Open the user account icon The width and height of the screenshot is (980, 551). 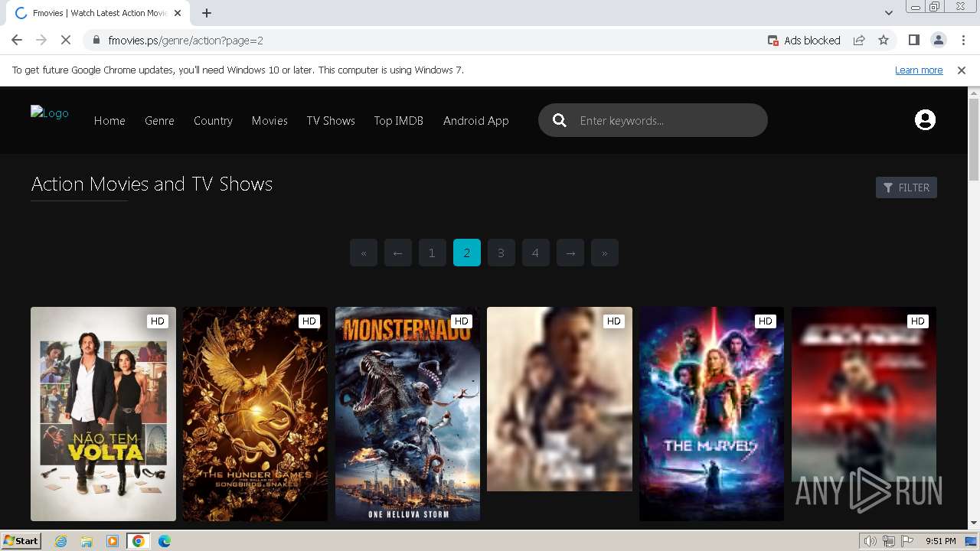(x=925, y=120)
